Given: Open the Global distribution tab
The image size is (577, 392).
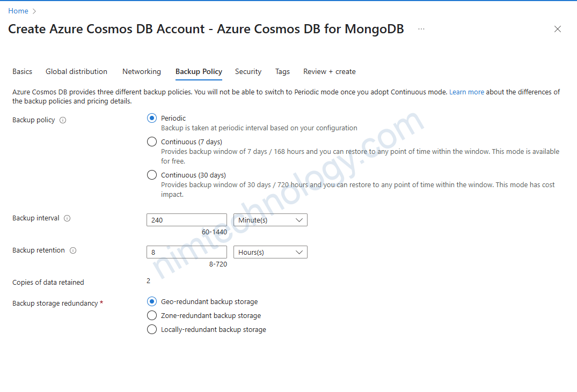Looking at the screenshot, I should (76, 71).
